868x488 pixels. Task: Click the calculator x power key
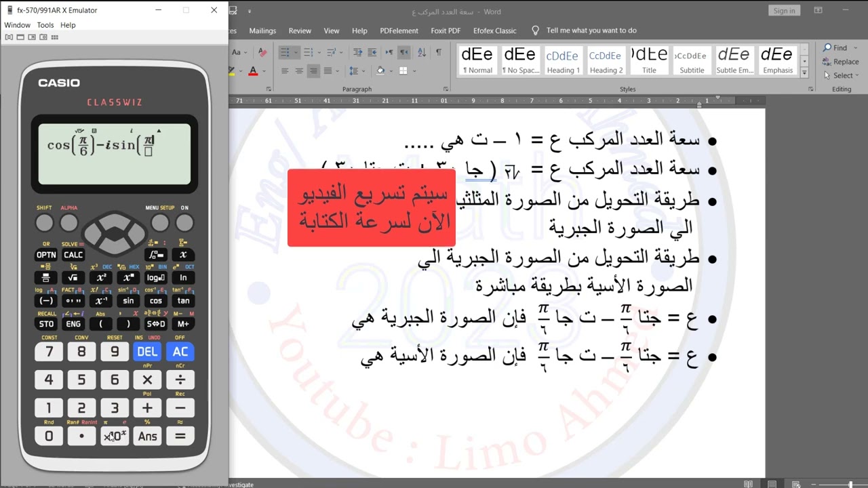point(128,278)
